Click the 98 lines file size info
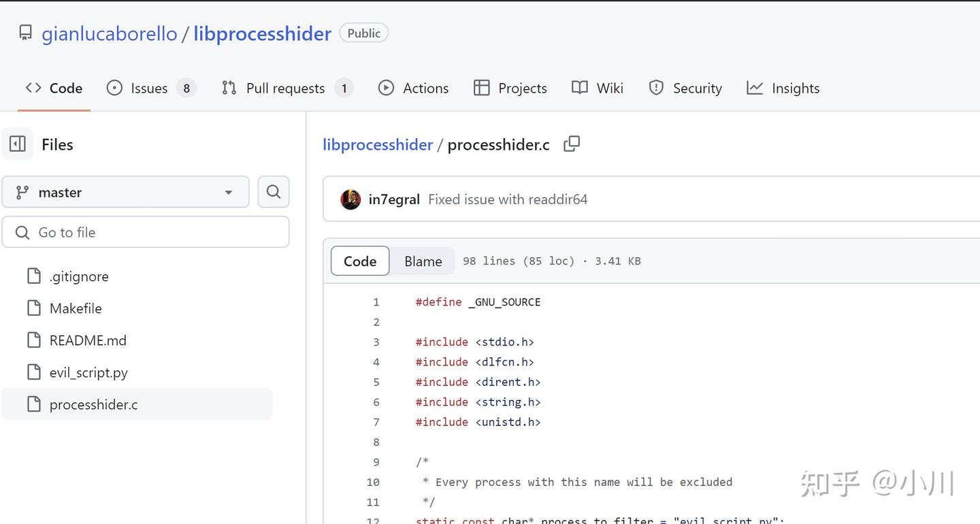 pyautogui.click(x=552, y=261)
